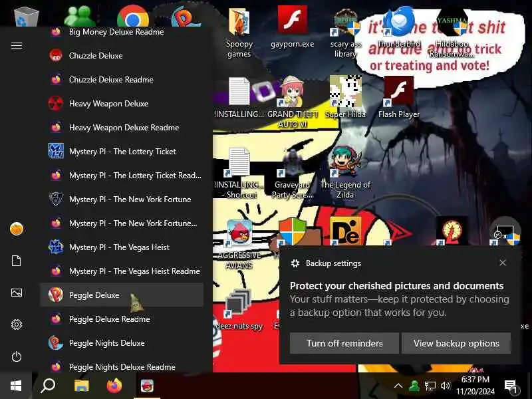Viewport: 532px width, 399px height.
Task: Switch to Angry Birds taskbar app
Action: [x=147, y=386]
